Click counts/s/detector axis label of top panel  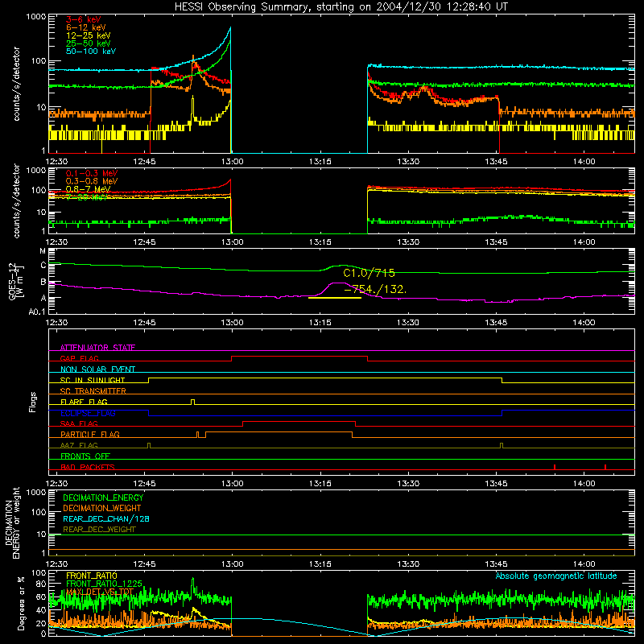tap(16, 84)
